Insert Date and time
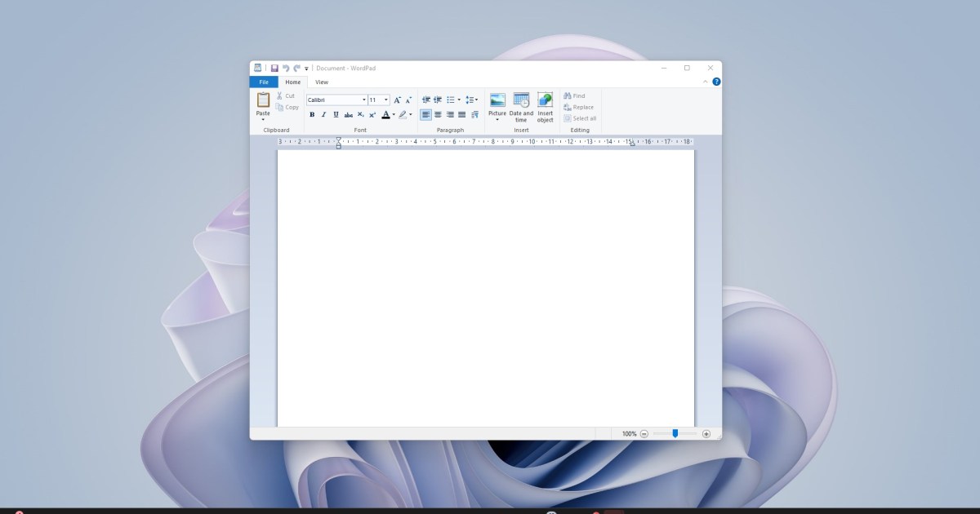The width and height of the screenshot is (980, 514). click(x=521, y=100)
